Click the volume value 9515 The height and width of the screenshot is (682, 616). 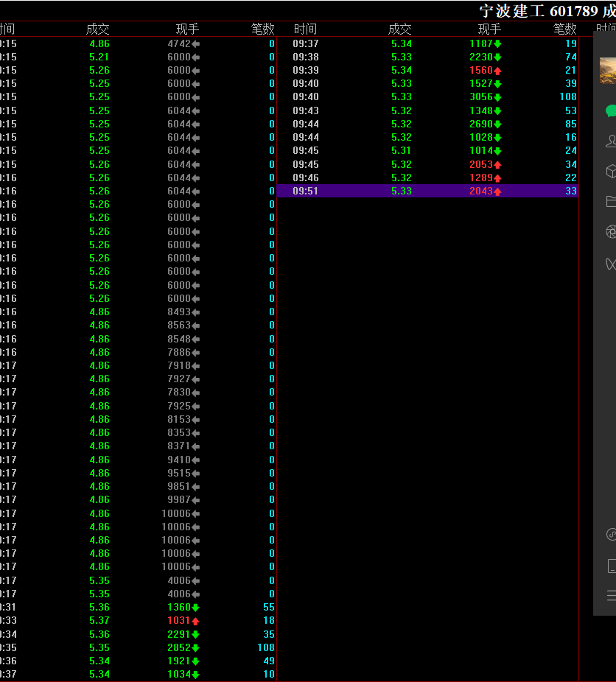tap(179, 473)
